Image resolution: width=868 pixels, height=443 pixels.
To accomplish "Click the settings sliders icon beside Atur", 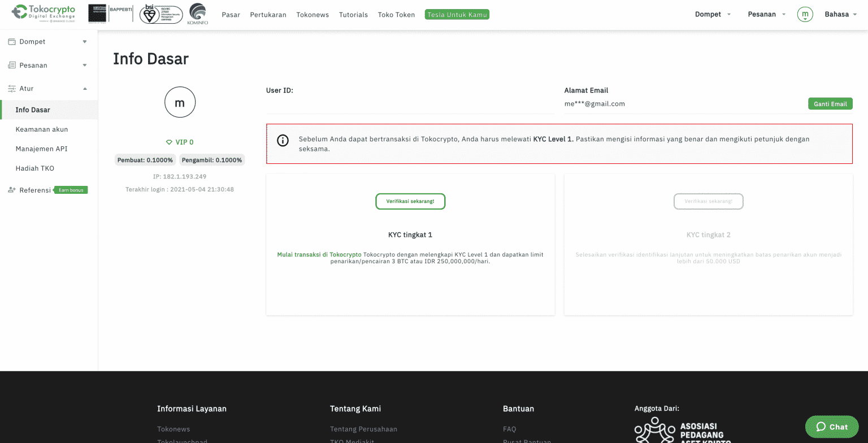I will [x=12, y=89].
